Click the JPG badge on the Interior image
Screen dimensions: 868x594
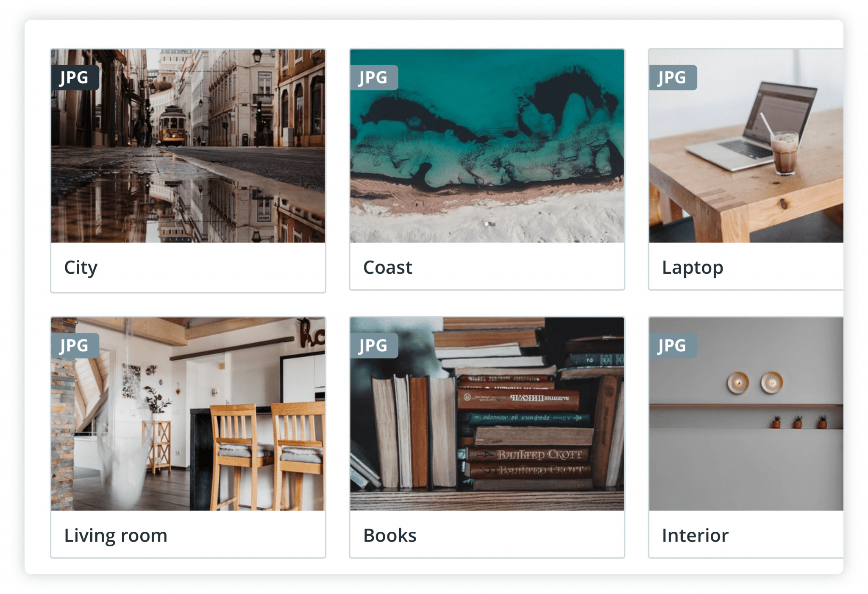675,346
